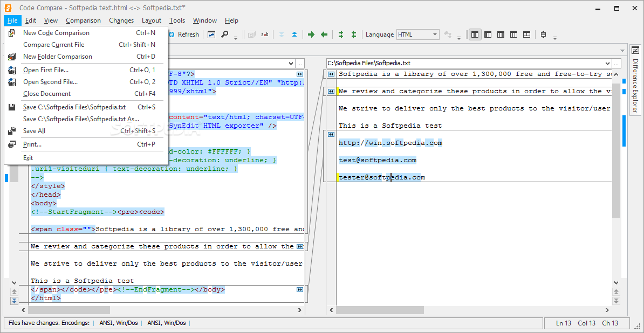Click copy-right arrow on left 'We review' line

coord(300,246)
